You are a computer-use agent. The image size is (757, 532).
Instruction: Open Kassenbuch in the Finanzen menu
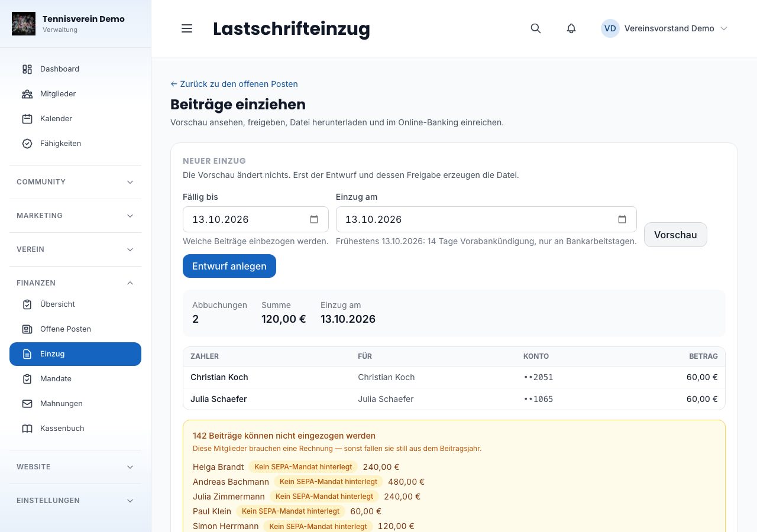75,429
